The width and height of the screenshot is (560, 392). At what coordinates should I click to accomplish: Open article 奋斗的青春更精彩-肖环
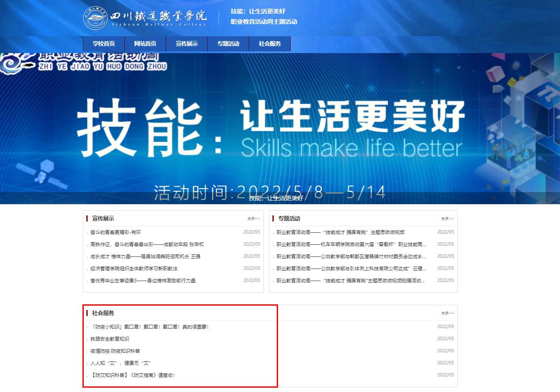click(115, 232)
